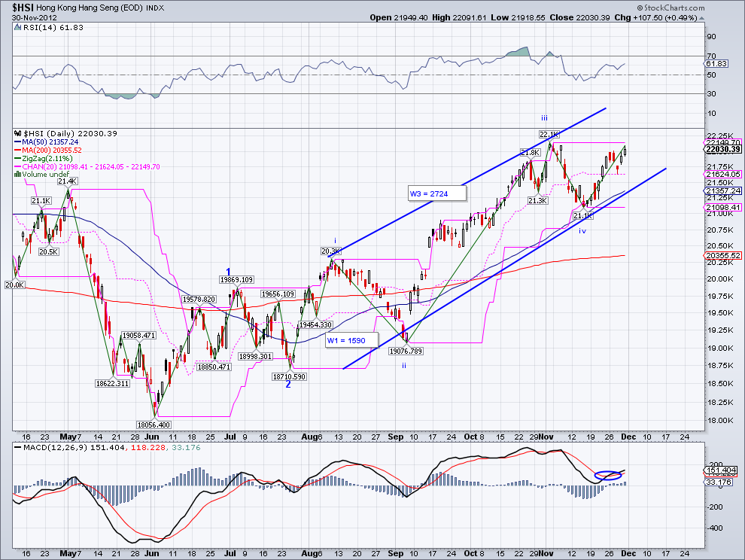This screenshot has width=745, height=560.
Task: Click the CHAN(20) price channel legend entry
Action: click(x=87, y=166)
